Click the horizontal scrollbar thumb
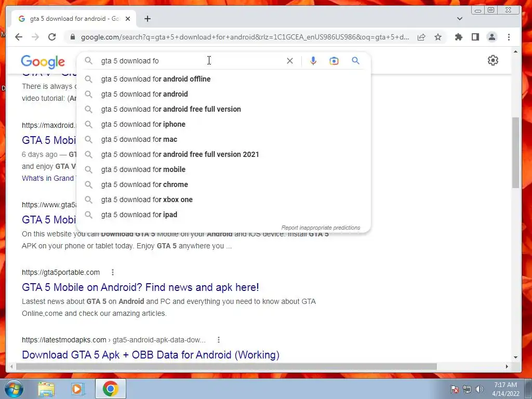This screenshot has width=532, height=399. click(227, 367)
